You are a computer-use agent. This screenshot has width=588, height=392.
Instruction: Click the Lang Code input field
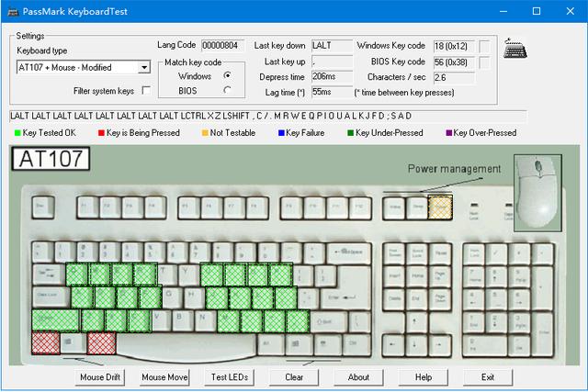[x=222, y=46]
